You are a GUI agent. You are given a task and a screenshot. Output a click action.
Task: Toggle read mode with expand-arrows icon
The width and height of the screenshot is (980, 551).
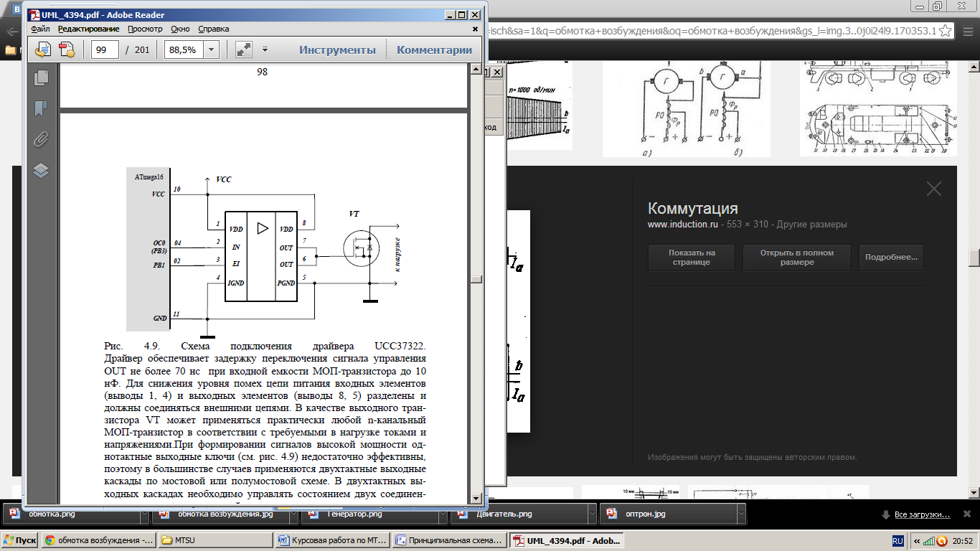(244, 50)
